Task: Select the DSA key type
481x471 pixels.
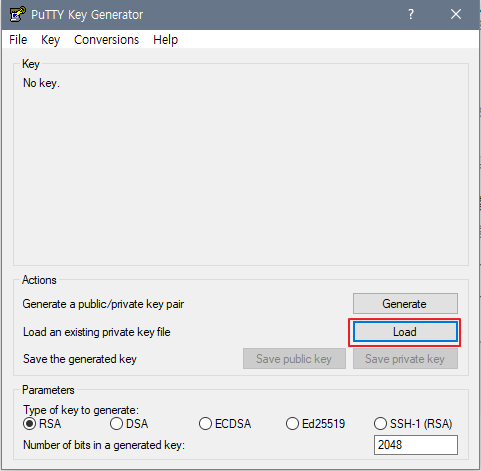Action: (129, 424)
